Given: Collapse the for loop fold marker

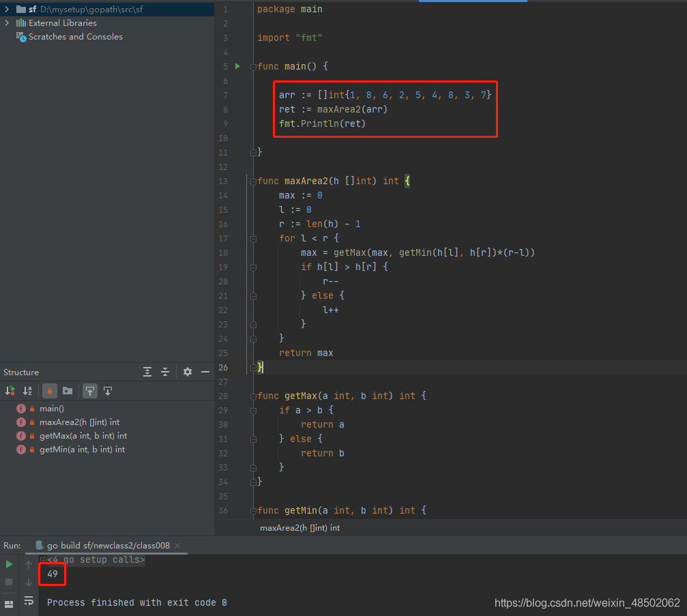Looking at the screenshot, I should pos(253,239).
